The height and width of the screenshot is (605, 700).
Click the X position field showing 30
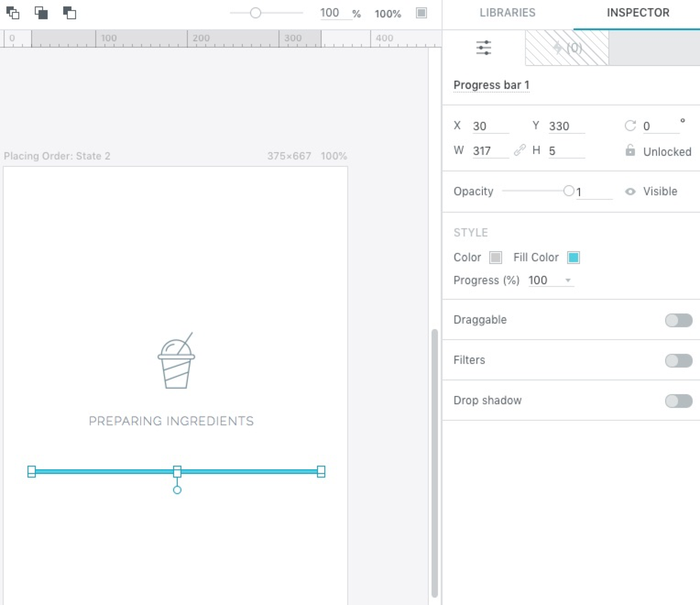pos(491,126)
